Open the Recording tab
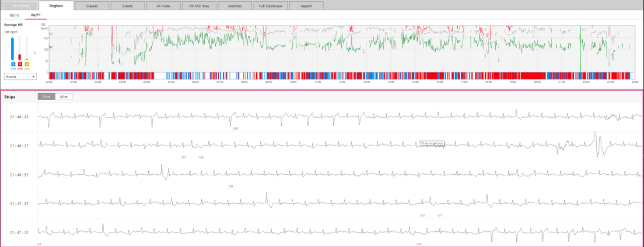 19,6
